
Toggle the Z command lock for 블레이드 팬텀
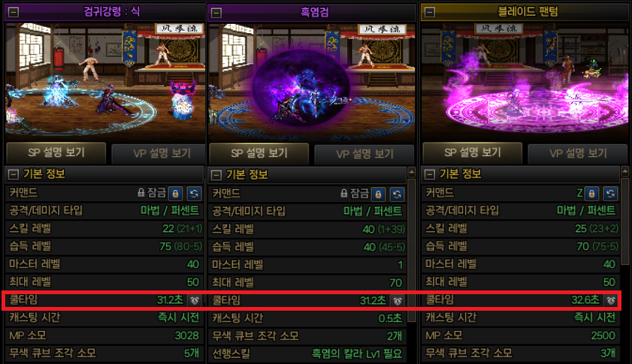[591, 194]
